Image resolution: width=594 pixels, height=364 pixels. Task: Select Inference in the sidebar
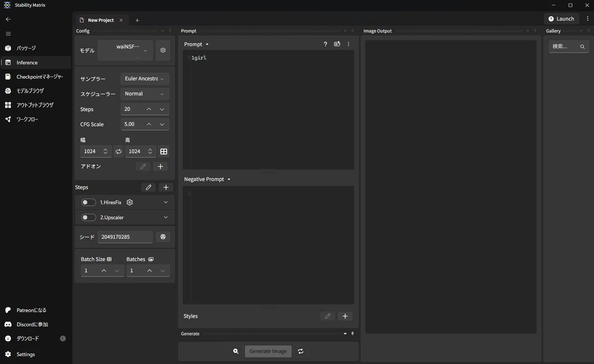(36, 62)
